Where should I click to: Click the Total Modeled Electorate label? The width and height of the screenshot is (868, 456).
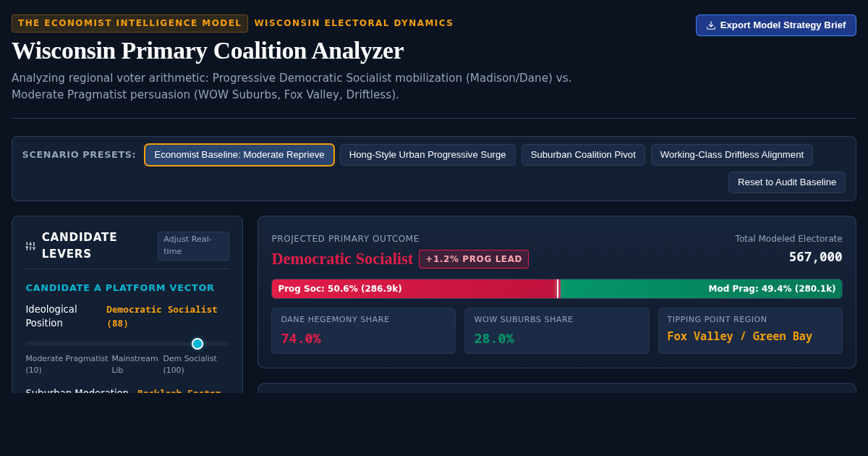click(788, 239)
